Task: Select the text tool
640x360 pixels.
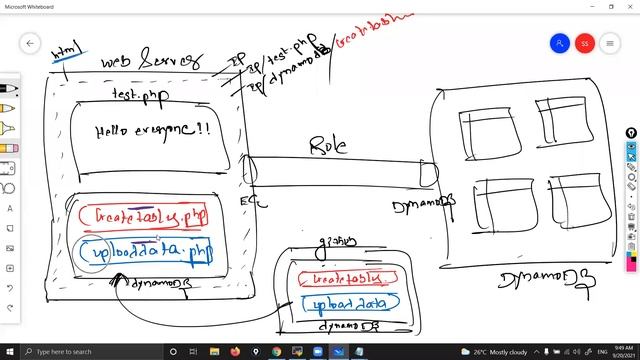Action: point(10,208)
